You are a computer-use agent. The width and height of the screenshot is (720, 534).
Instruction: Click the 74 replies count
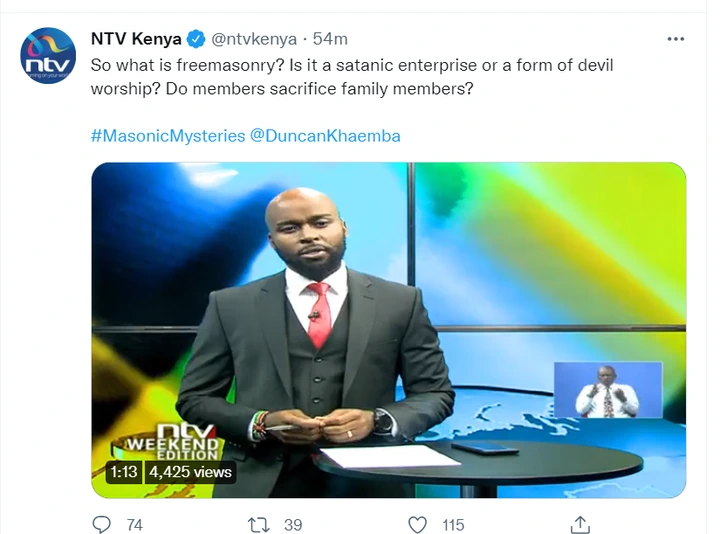point(135,525)
